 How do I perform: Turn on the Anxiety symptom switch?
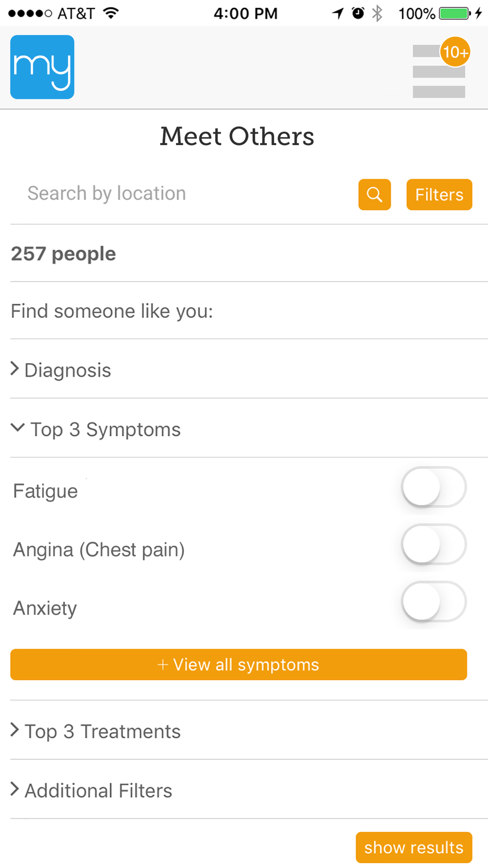(434, 601)
